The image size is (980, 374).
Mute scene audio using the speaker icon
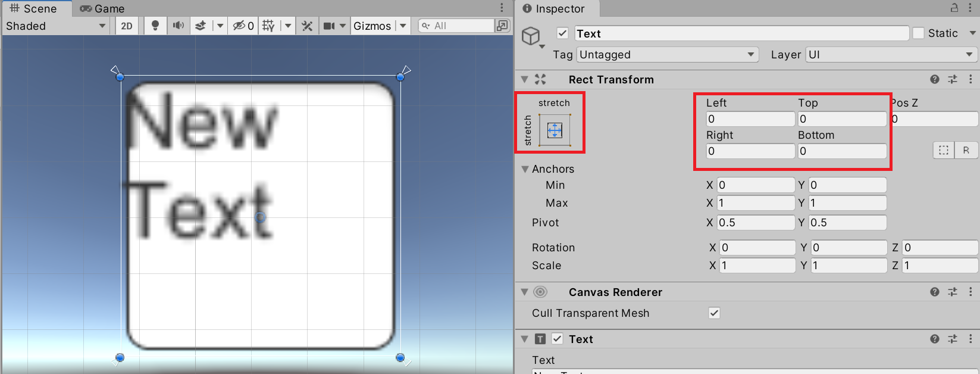(x=178, y=26)
